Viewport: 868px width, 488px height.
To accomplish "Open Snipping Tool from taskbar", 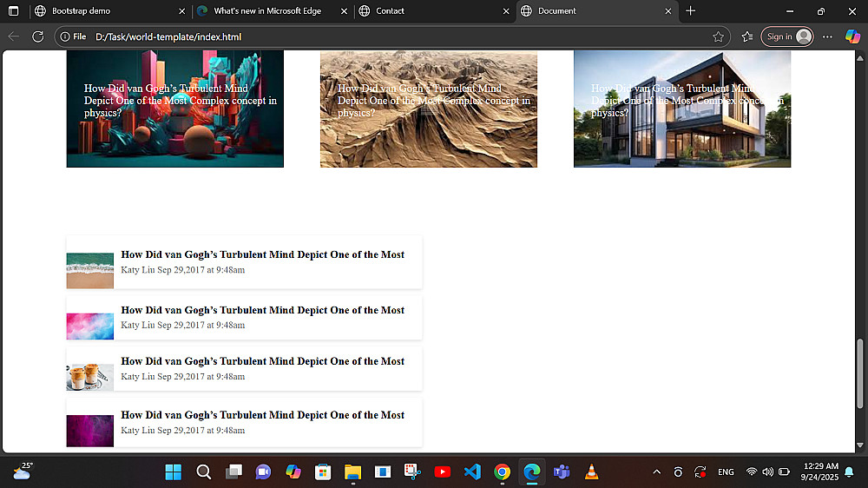I will [x=412, y=472].
